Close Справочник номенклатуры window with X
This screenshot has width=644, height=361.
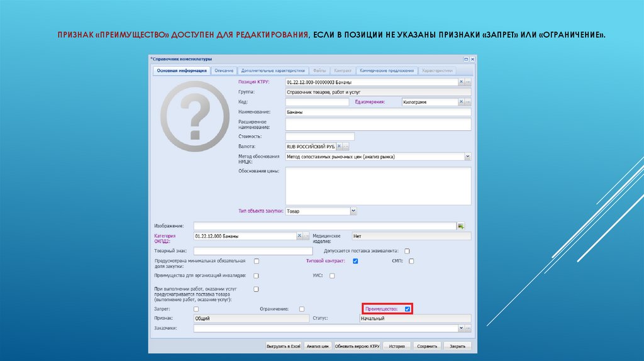472,59
